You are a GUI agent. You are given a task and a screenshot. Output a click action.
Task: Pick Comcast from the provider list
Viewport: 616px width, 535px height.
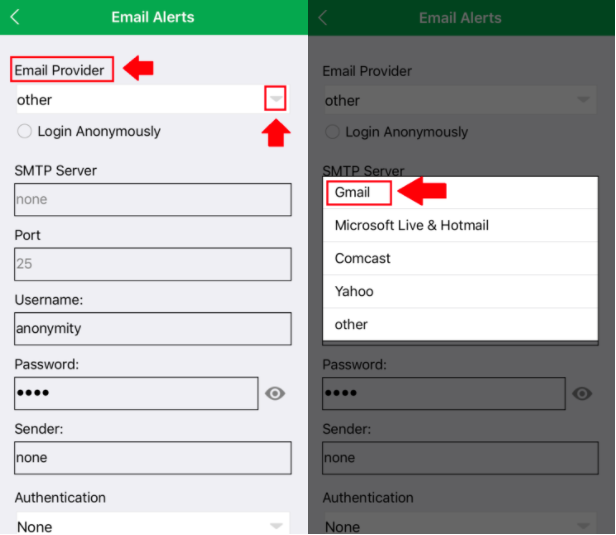[362, 258]
